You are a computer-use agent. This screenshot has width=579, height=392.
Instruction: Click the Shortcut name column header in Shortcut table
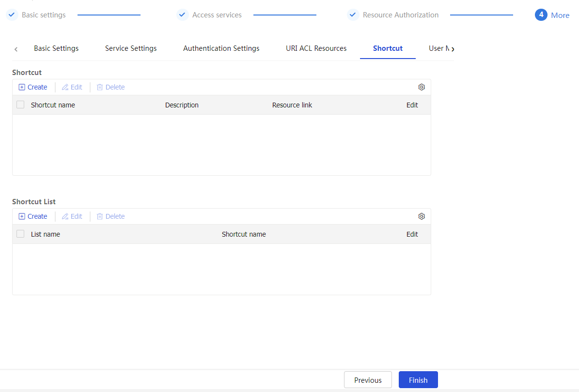pyautogui.click(x=53, y=105)
